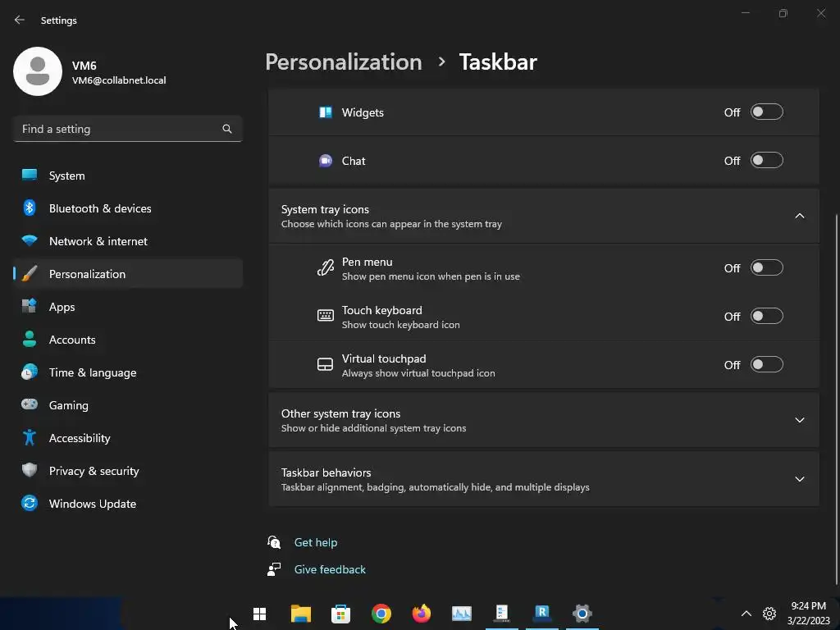Viewport: 840px width, 630px height.
Task: Click the VM6 account name
Action: 84,66
